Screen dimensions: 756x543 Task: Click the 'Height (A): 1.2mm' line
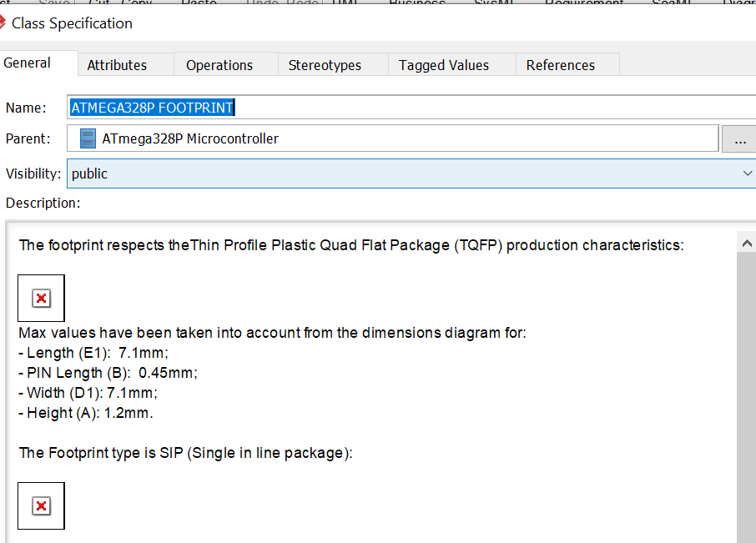click(x=86, y=413)
